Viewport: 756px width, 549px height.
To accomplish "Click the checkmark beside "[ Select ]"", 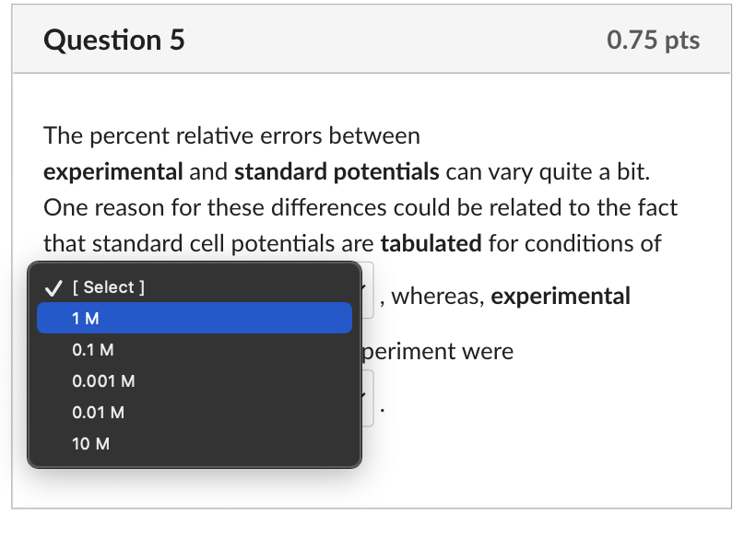I will click(51, 286).
